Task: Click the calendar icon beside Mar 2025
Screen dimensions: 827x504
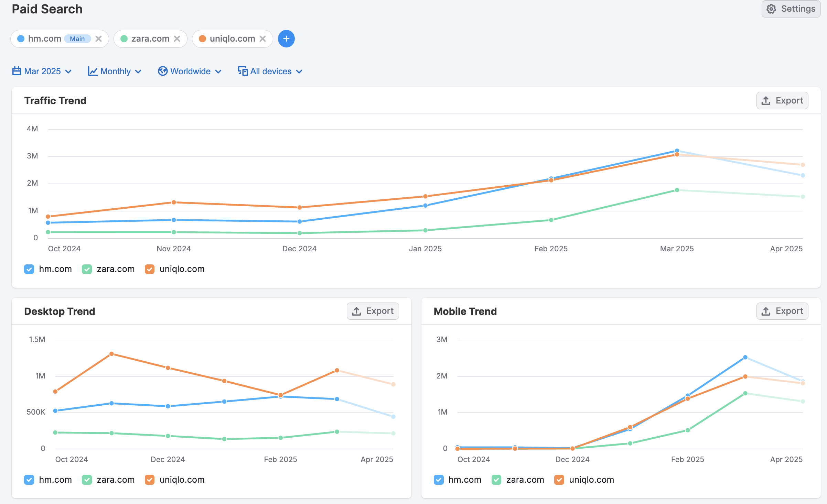Action: tap(17, 71)
